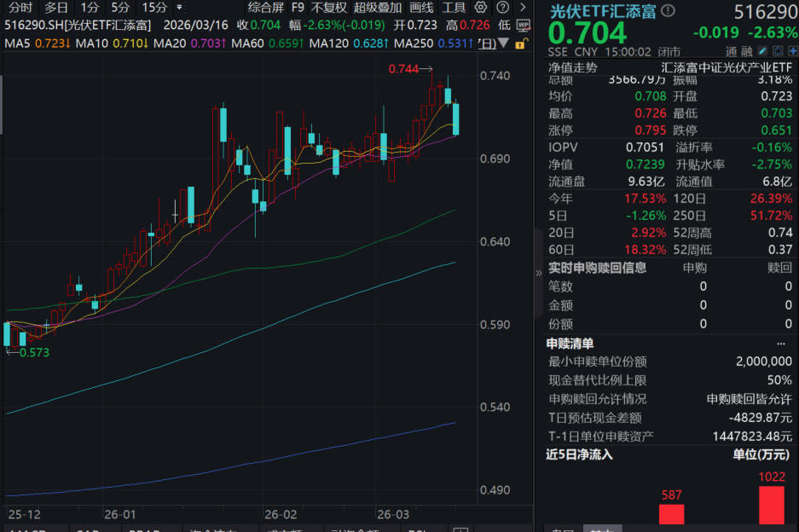The image size is (799, 532).
Task: Open 画线 drawing tools
Action: point(421,8)
